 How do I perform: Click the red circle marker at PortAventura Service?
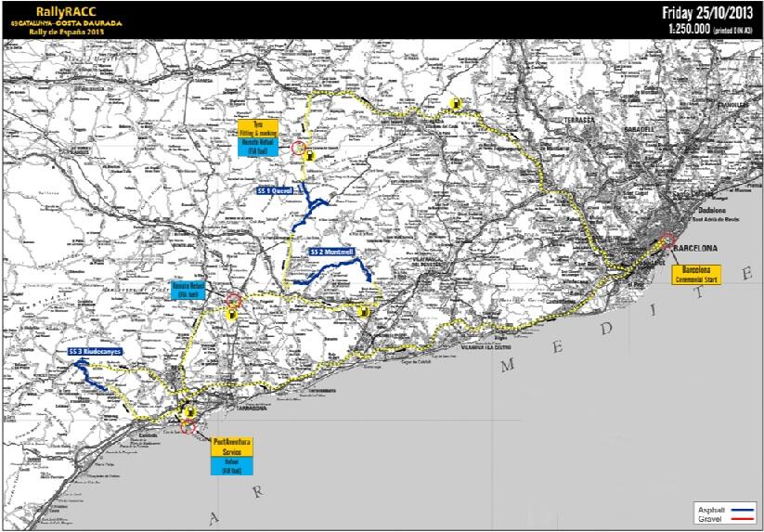click(188, 427)
